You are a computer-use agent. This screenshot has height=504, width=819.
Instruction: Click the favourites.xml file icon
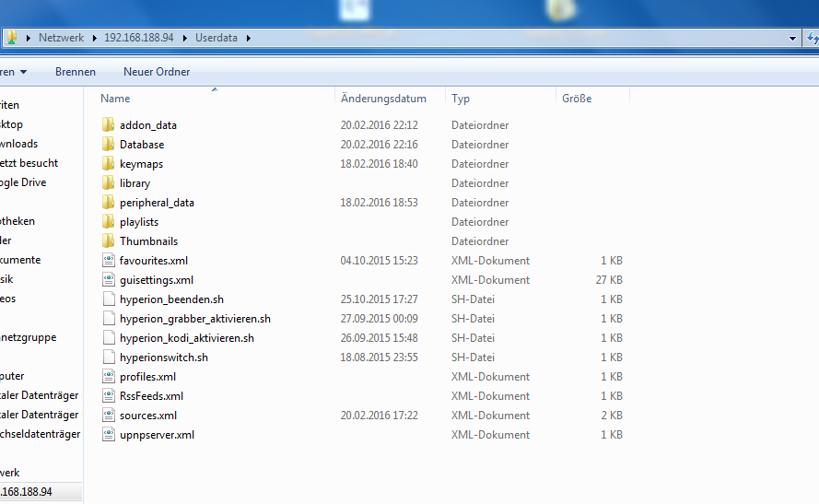pos(108,261)
